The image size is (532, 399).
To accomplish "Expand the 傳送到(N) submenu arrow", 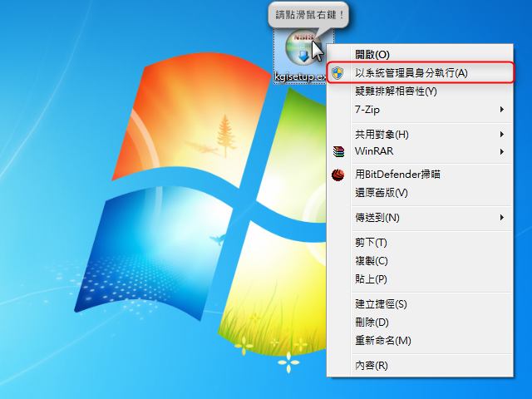I will [x=502, y=218].
